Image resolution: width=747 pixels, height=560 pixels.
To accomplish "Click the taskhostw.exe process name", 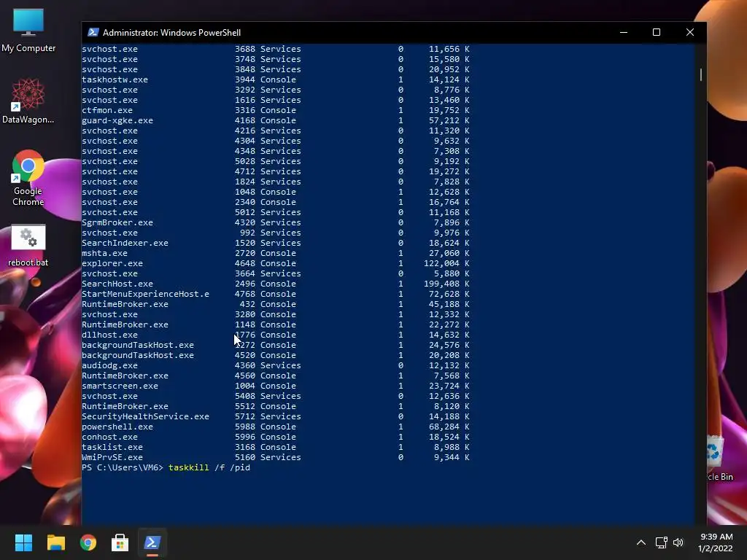I will coord(115,80).
